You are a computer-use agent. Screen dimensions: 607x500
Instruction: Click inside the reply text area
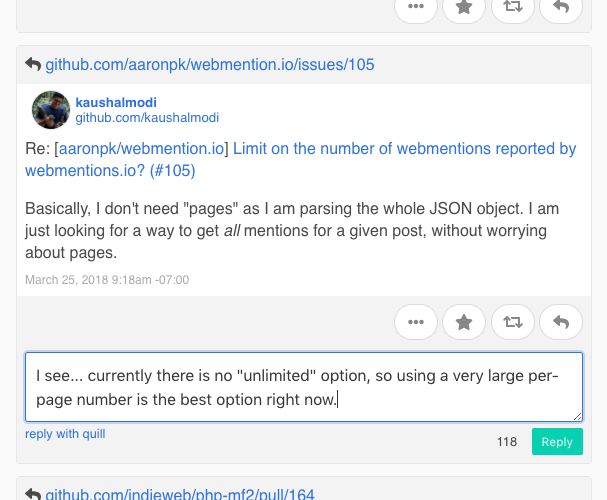click(304, 387)
